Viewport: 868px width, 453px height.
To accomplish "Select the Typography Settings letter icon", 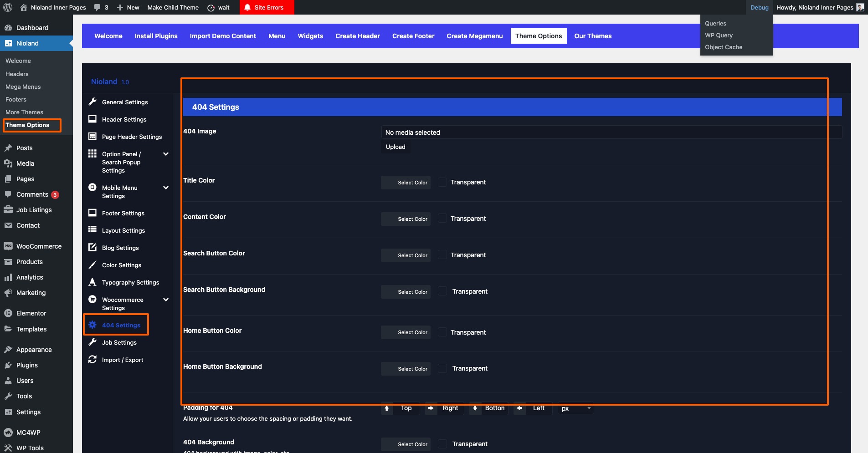I will (92, 282).
